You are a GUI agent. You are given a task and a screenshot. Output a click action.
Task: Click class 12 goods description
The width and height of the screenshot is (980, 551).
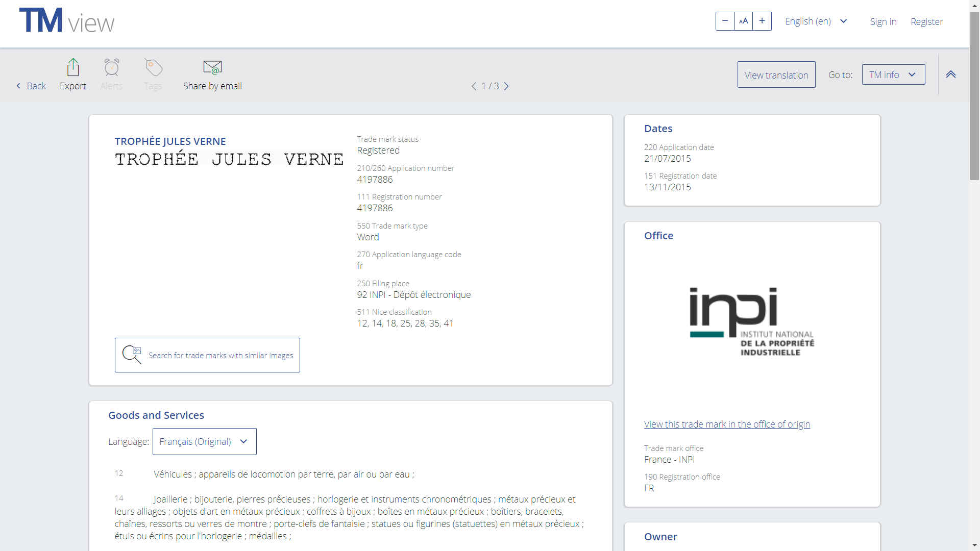284,474
